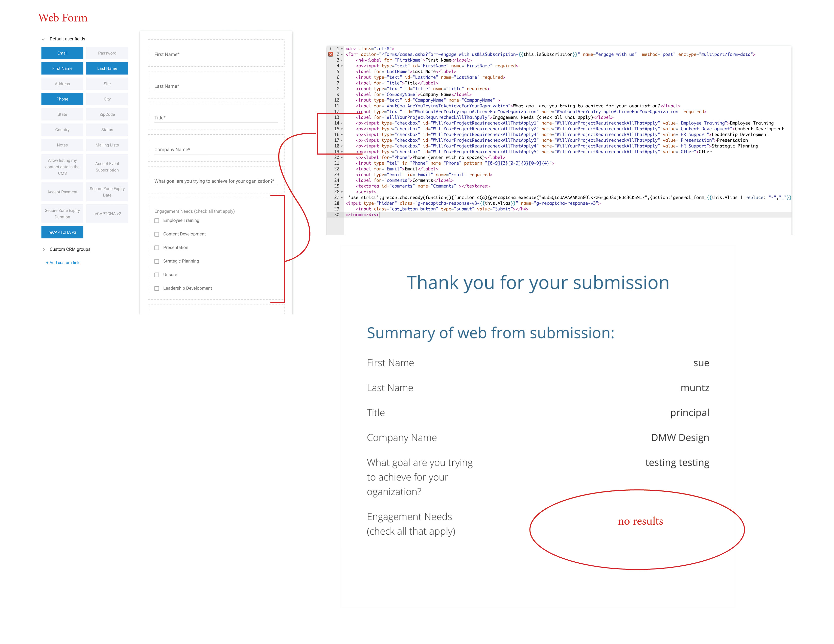834x644 pixels.
Task: Add the Accept Event Subscription field
Action: (107, 167)
